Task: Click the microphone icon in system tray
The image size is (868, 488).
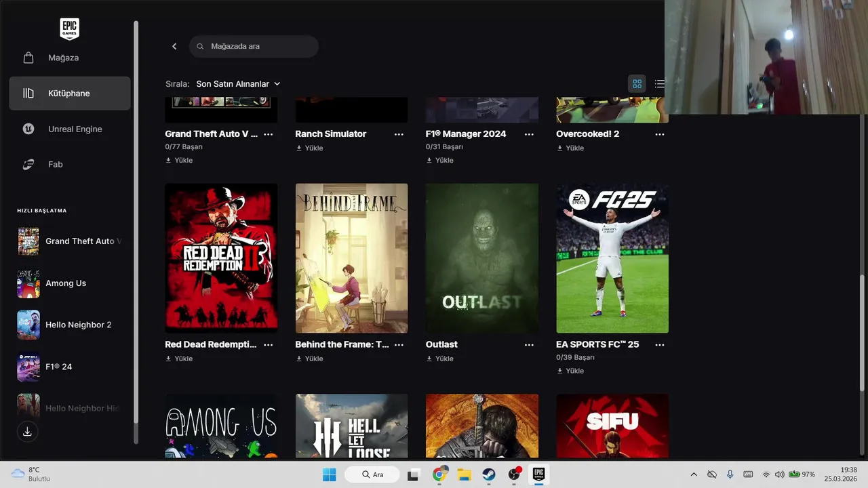Action: [x=730, y=474]
